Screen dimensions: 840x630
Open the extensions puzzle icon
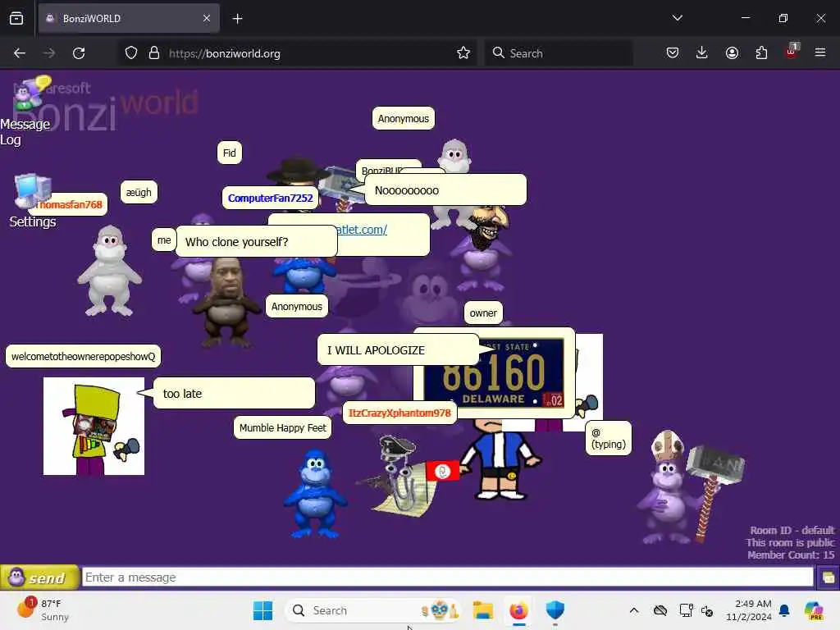(761, 53)
